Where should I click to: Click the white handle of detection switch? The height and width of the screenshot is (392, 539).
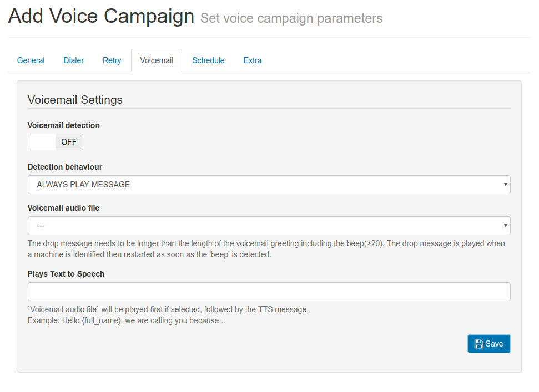pyautogui.click(x=42, y=142)
